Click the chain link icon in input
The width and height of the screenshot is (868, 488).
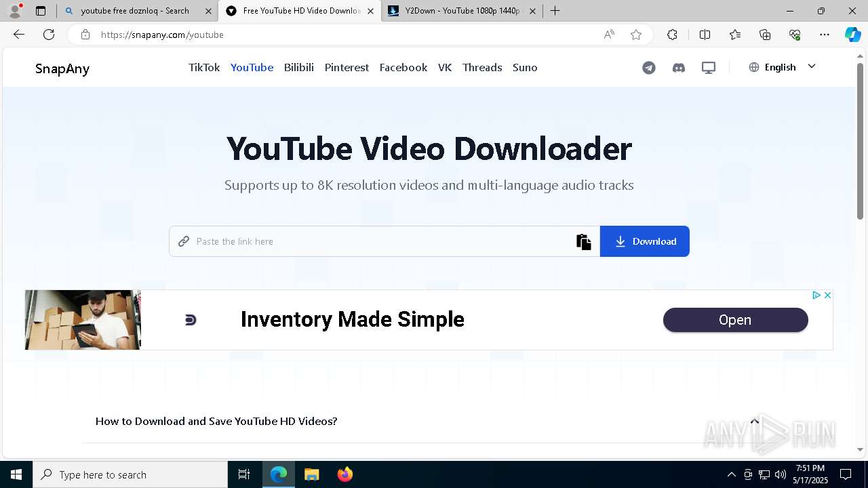184,241
